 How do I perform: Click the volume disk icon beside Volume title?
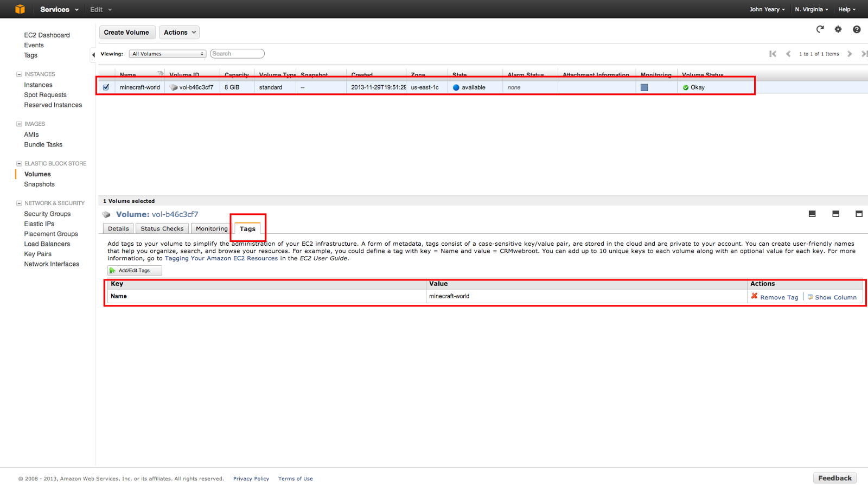[x=106, y=215]
